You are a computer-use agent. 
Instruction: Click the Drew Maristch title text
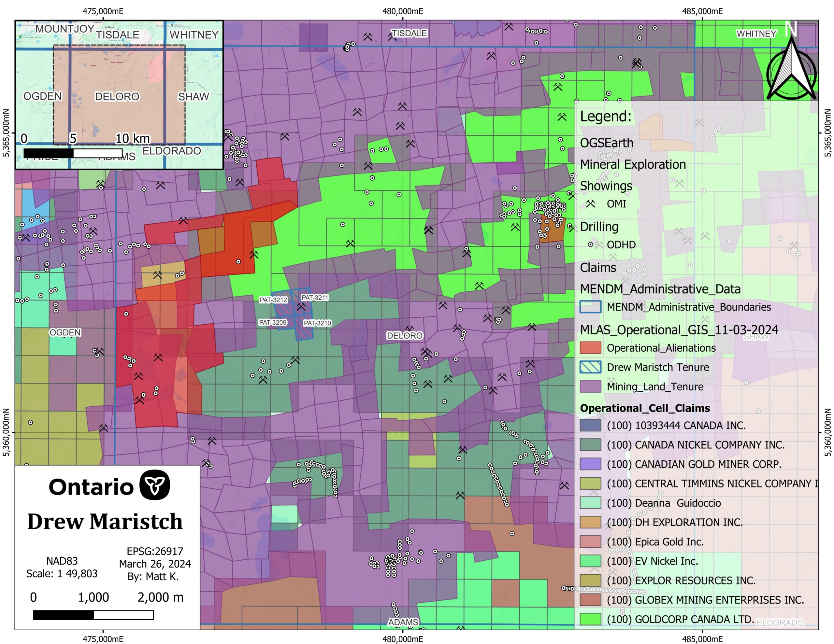(x=105, y=522)
